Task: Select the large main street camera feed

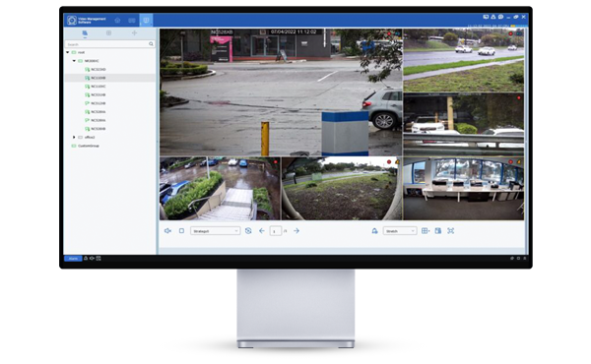Action: coord(281,92)
